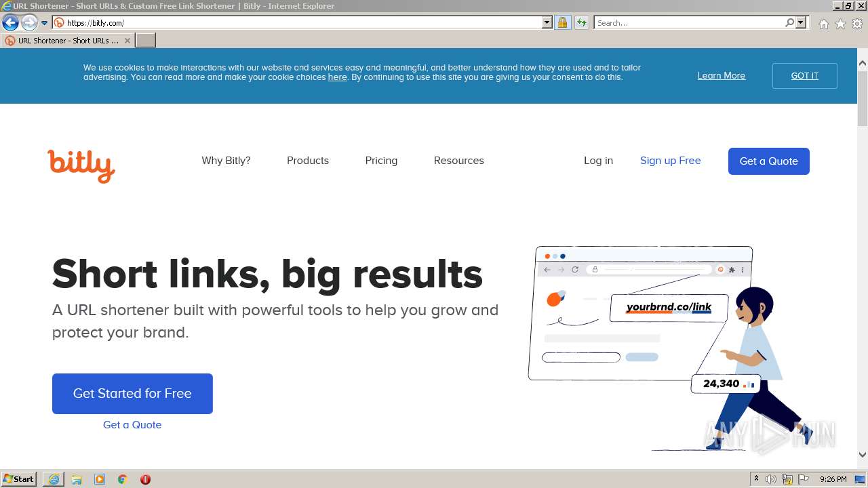
Task: Open the Pricing page
Action: [381, 161]
